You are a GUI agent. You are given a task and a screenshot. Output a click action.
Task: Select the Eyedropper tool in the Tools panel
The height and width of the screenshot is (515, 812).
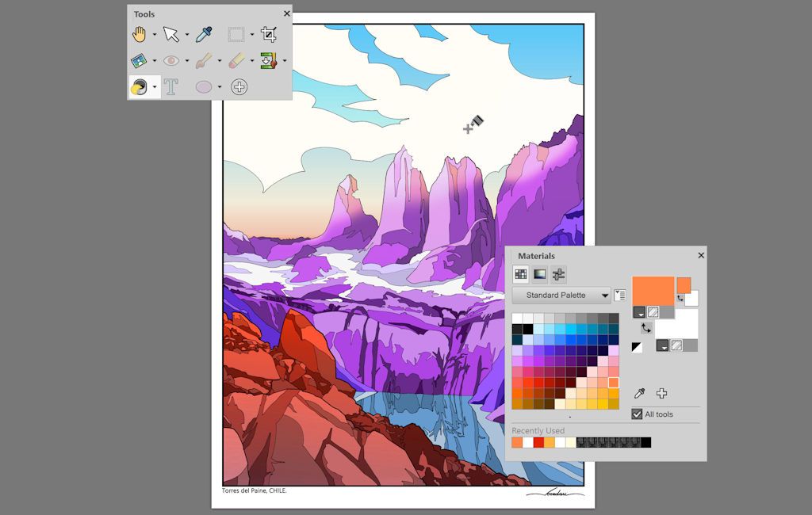point(203,33)
